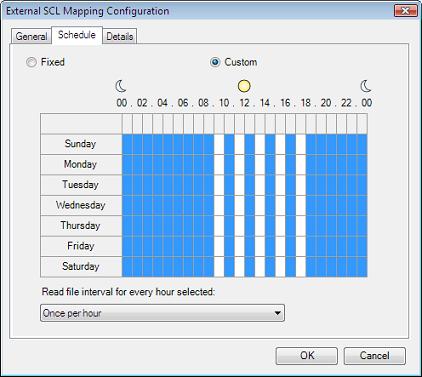The width and height of the screenshot is (422, 377).
Task: Click the blank top-left corner grid header
Action: [81, 124]
